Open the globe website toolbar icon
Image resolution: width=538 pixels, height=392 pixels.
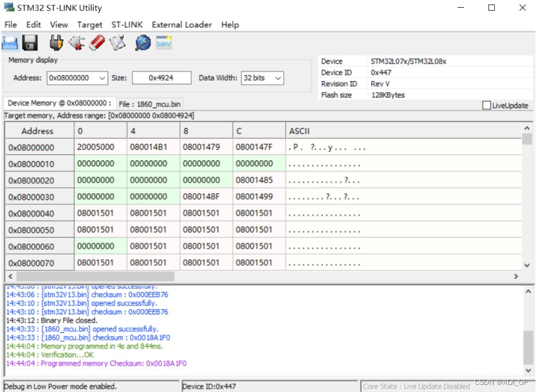143,43
